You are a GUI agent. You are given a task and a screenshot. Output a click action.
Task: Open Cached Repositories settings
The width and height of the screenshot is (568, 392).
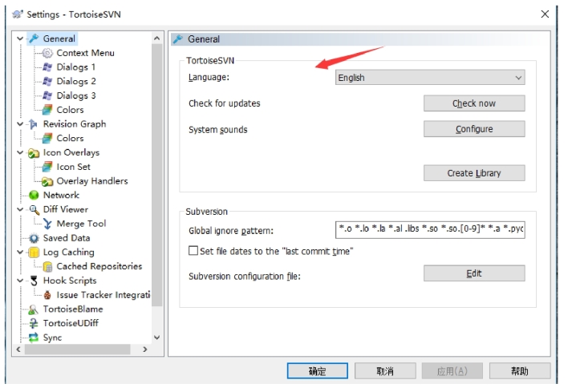pyautogui.click(x=99, y=266)
